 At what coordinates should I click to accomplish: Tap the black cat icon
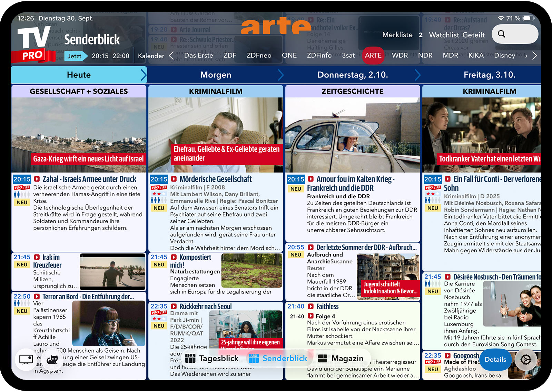coord(52,360)
